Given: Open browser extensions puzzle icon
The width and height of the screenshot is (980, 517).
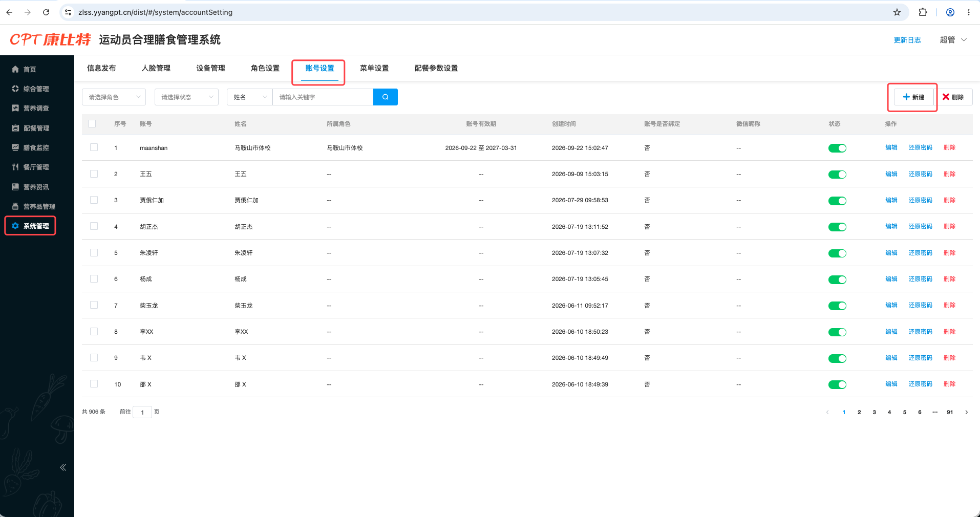Looking at the screenshot, I should pos(923,12).
